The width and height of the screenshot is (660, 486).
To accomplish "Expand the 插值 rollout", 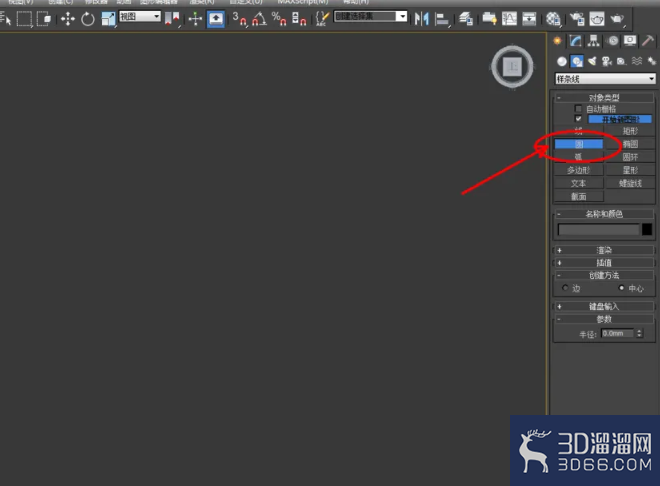I will 604,263.
